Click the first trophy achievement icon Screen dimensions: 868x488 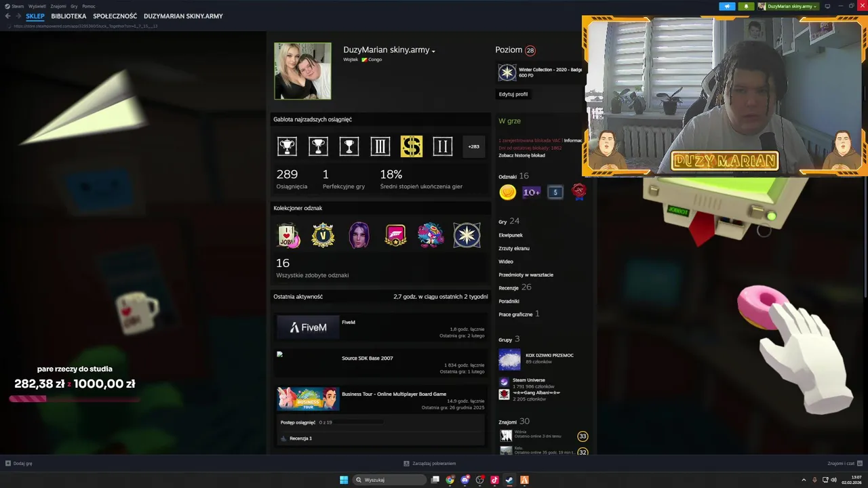pyautogui.click(x=287, y=146)
